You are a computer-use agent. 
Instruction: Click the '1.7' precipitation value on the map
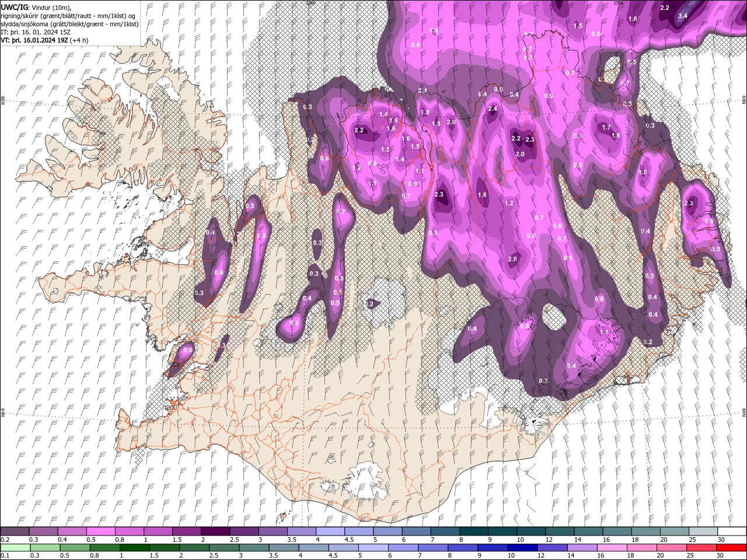pos(606,127)
